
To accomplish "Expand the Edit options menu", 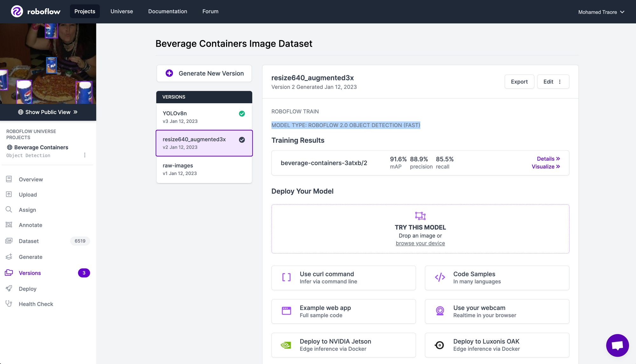I will (x=560, y=81).
